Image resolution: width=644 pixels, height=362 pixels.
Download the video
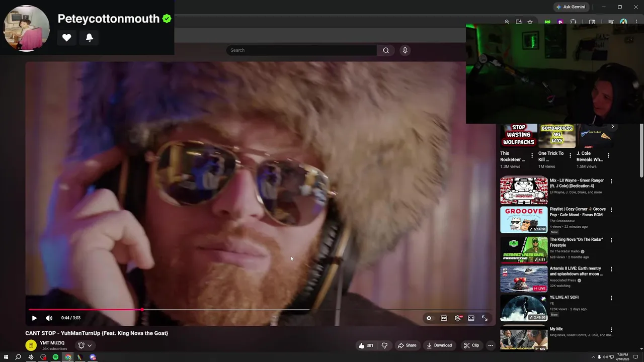click(439, 345)
